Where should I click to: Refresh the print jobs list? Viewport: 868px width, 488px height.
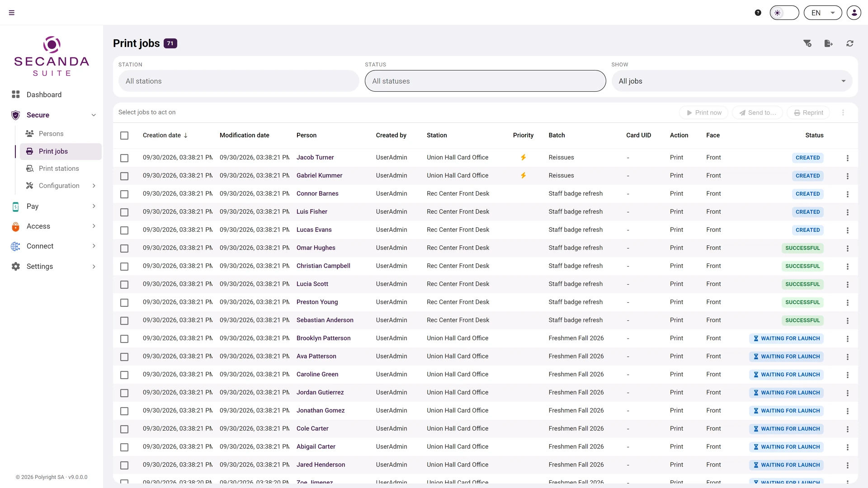tap(850, 43)
